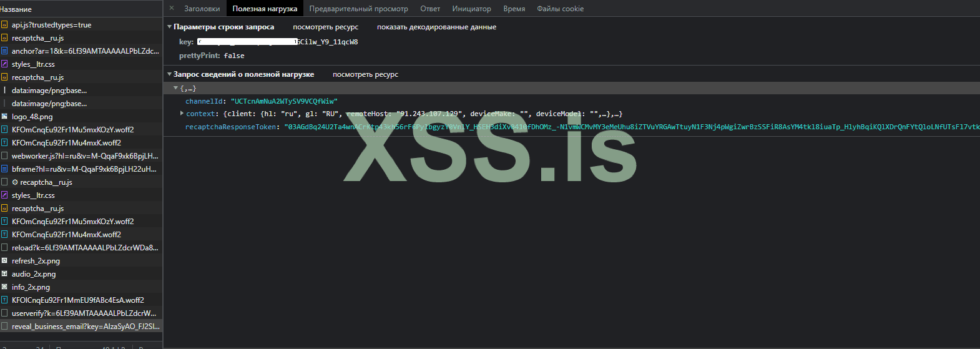Screen dimensions: 980x349
Task: Click показать декодированные данные
Action: point(436,27)
